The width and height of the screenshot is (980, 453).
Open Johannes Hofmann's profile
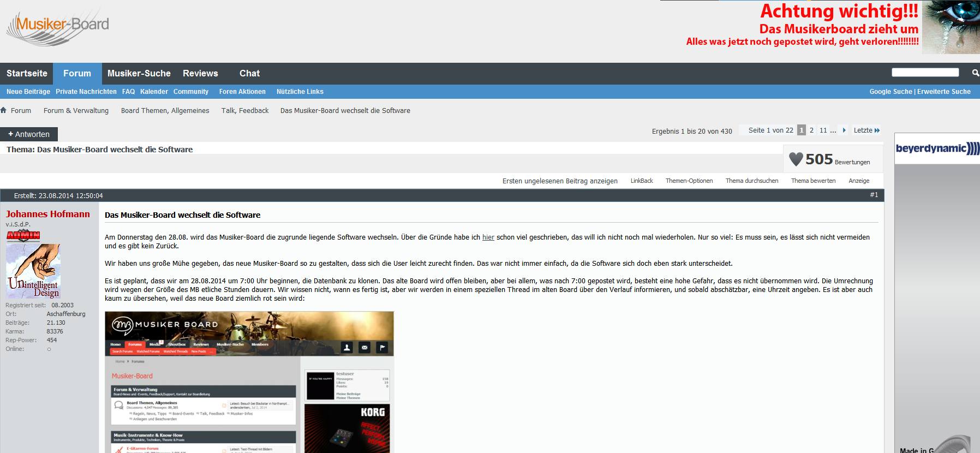click(x=48, y=214)
